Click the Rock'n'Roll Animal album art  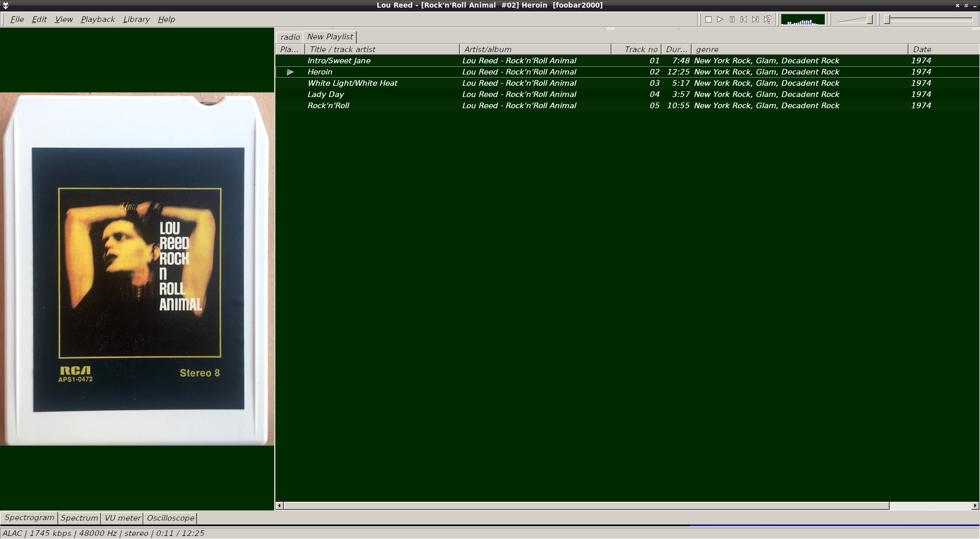pyautogui.click(x=137, y=269)
